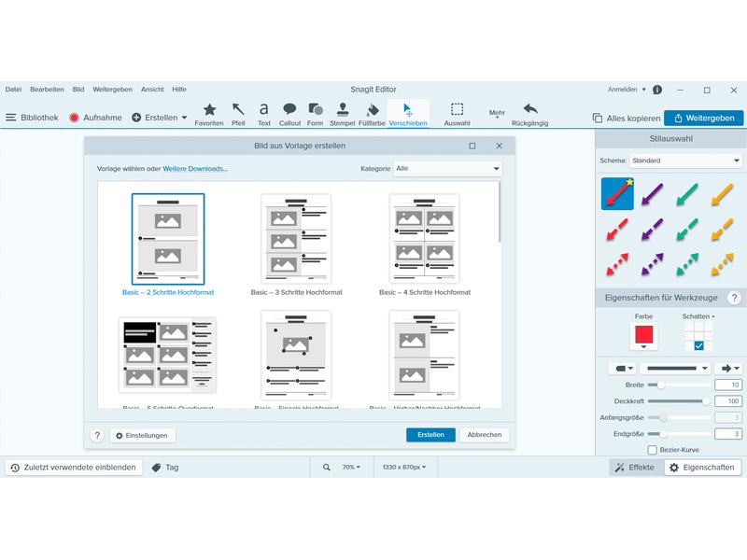The width and height of the screenshot is (747, 560).
Task: Toggle the checked shadow direction cell
Action: 698,345
